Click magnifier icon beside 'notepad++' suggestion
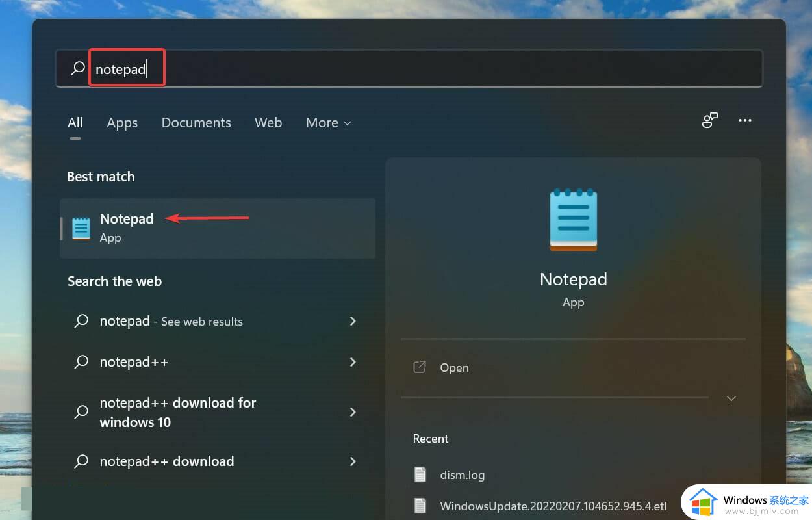 (81, 362)
